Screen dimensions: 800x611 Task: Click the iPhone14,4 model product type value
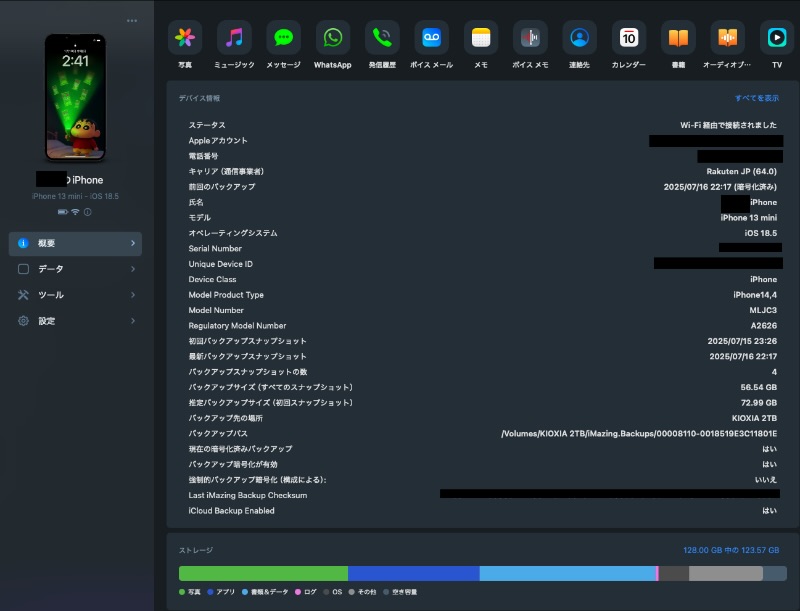pyautogui.click(x=755, y=295)
